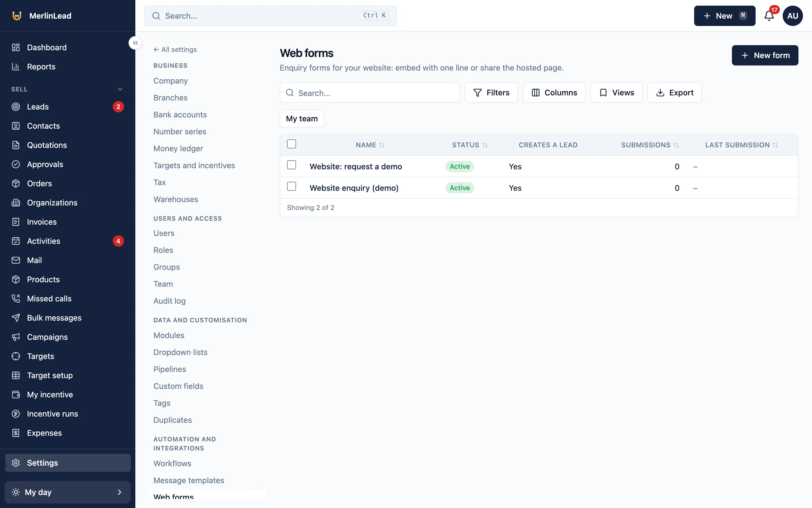This screenshot has height=508, width=812.
Task: Open Orders in the sidebar
Action: coord(67,183)
